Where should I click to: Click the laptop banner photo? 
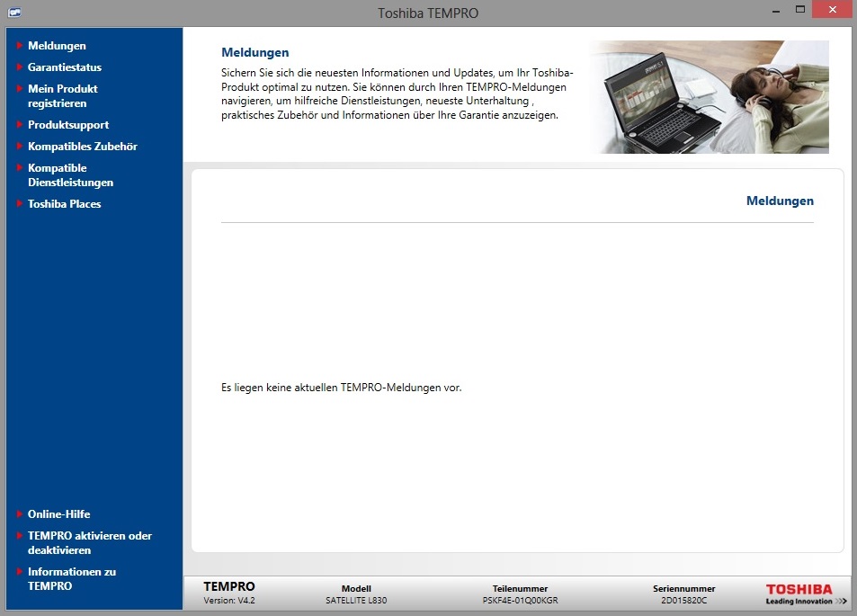709,97
